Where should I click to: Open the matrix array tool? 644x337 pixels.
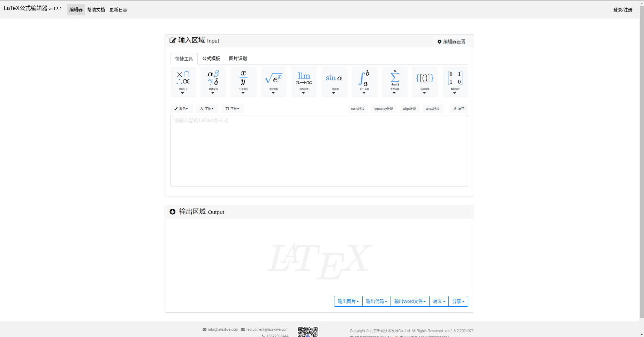click(455, 82)
